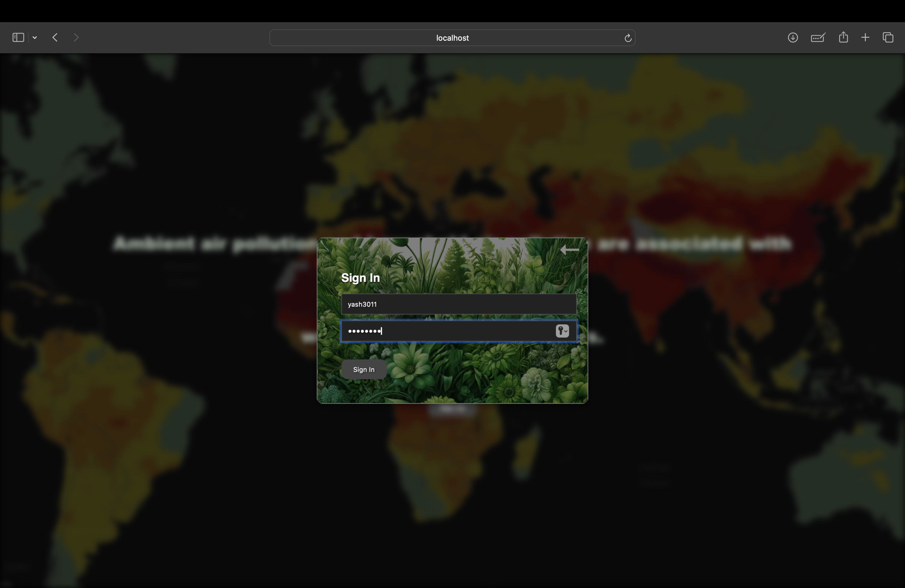The image size is (905, 588).
Task: Show the downloads list
Action: (792, 37)
